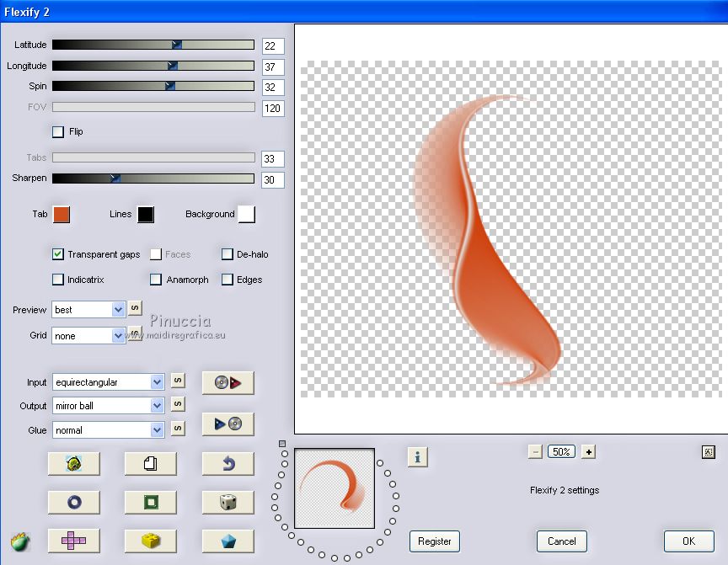
Task: Click the blue pentagon icon button
Action: (228, 541)
